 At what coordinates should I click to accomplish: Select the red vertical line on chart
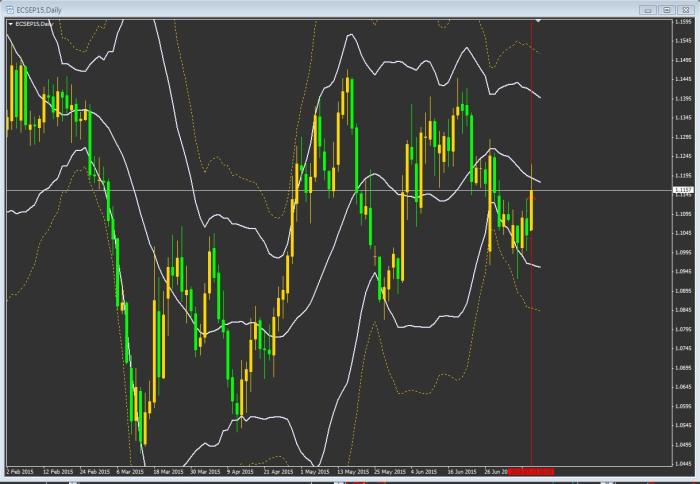tap(531, 242)
